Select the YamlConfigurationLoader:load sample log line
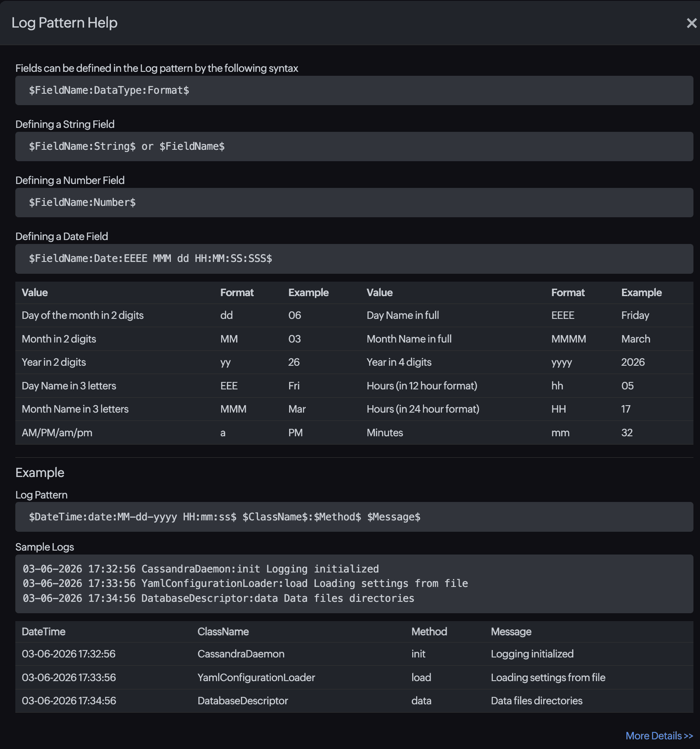The height and width of the screenshot is (749, 700). click(245, 583)
